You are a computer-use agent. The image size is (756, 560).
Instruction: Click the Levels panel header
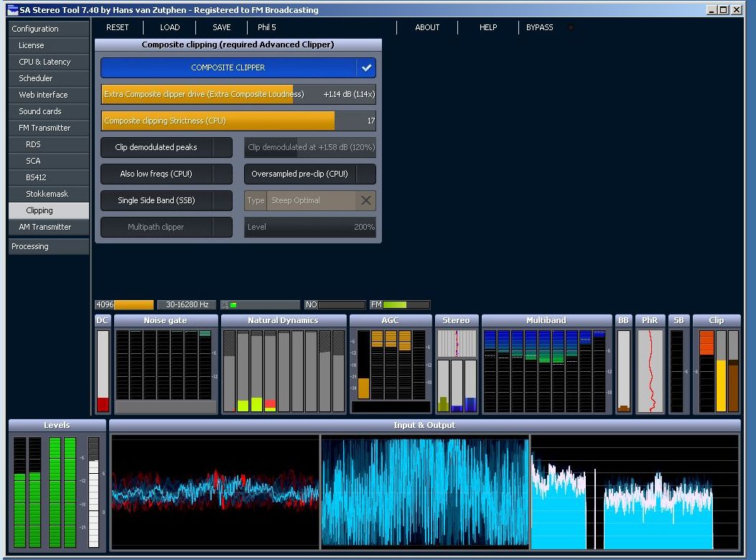[x=57, y=425]
